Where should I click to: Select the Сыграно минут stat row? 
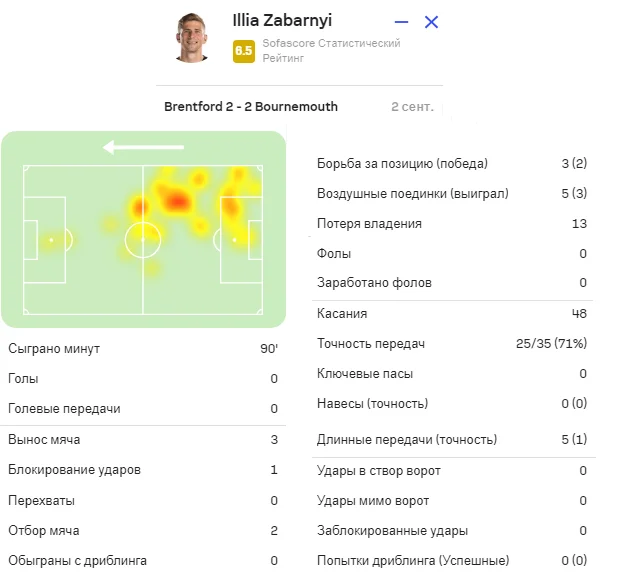(143, 349)
